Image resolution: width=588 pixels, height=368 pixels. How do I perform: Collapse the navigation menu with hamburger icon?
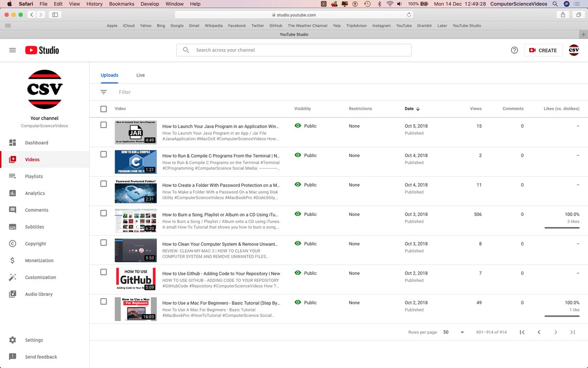pyautogui.click(x=12, y=50)
